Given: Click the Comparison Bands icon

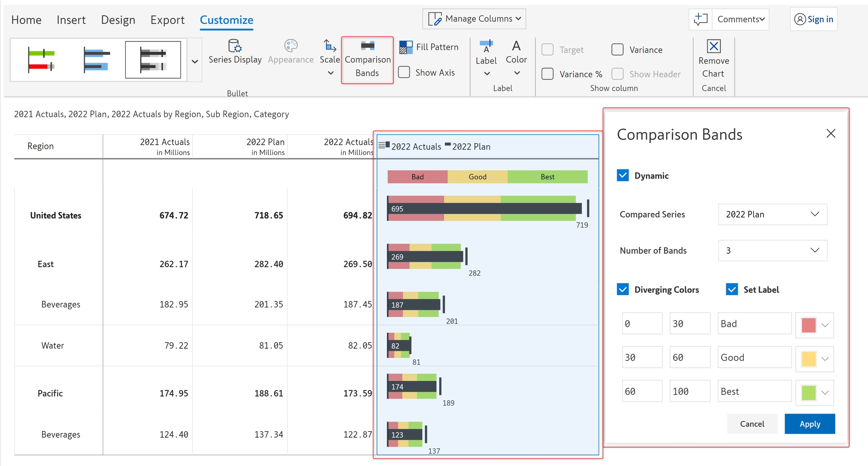Looking at the screenshot, I should pyautogui.click(x=367, y=46).
